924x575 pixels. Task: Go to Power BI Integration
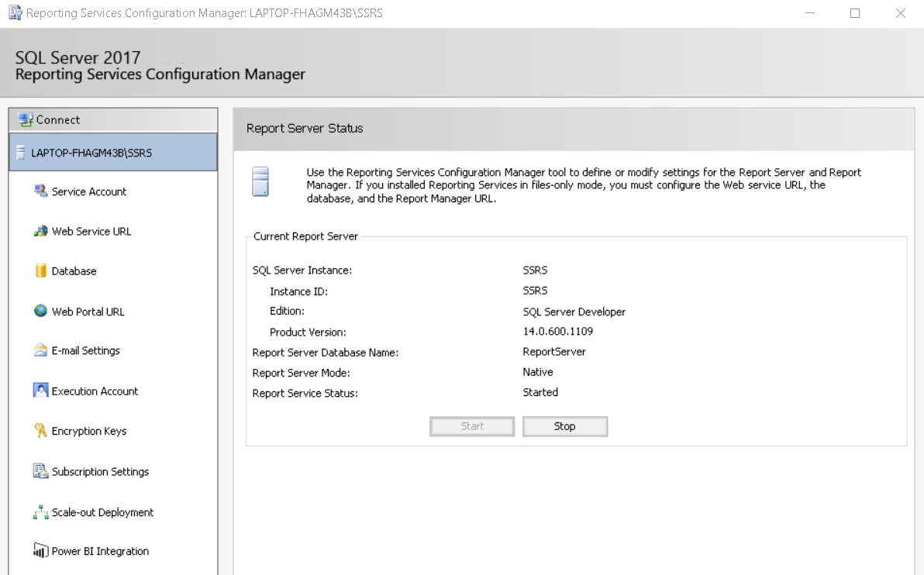[100, 552]
